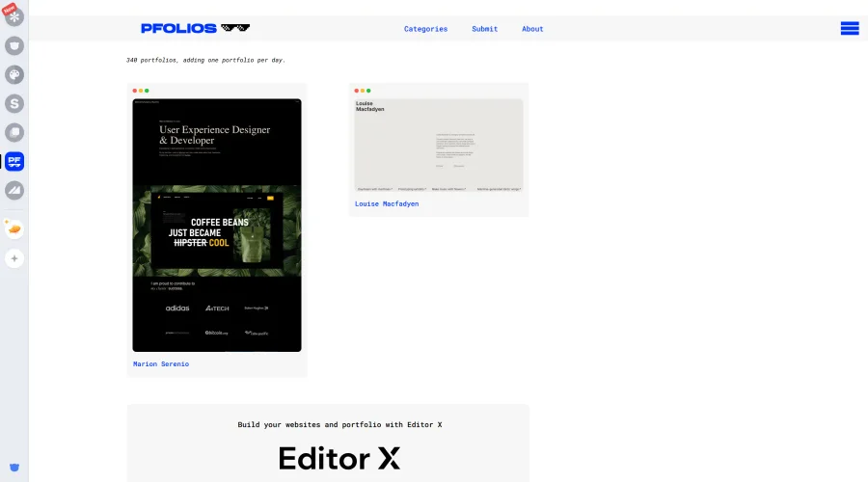
Task: Open the letter S icon in sidebar
Action: [14, 103]
